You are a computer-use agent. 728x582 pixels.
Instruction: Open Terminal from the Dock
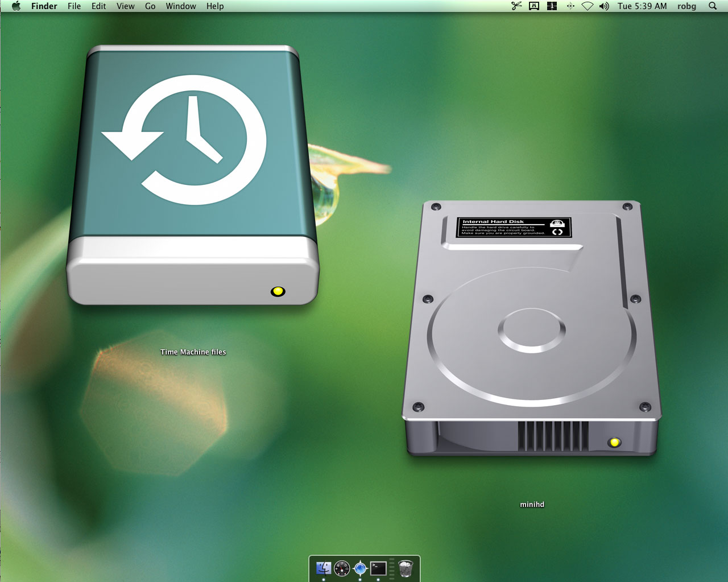tap(378, 568)
